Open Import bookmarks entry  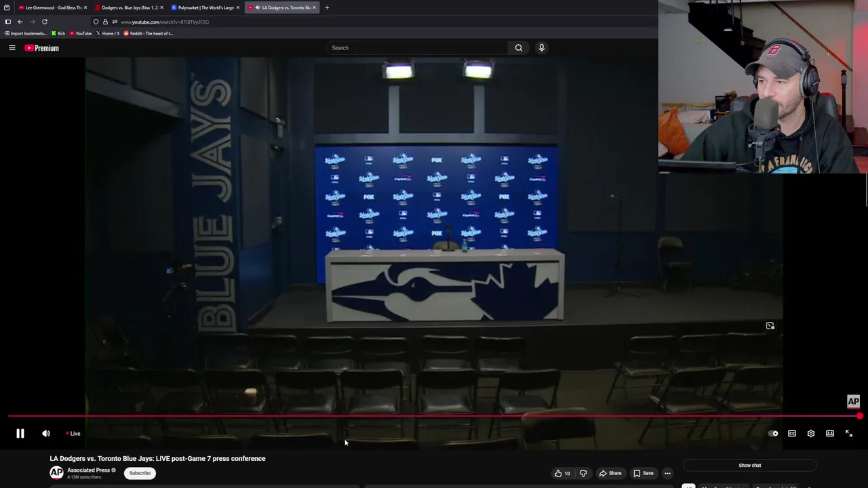coord(26,33)
